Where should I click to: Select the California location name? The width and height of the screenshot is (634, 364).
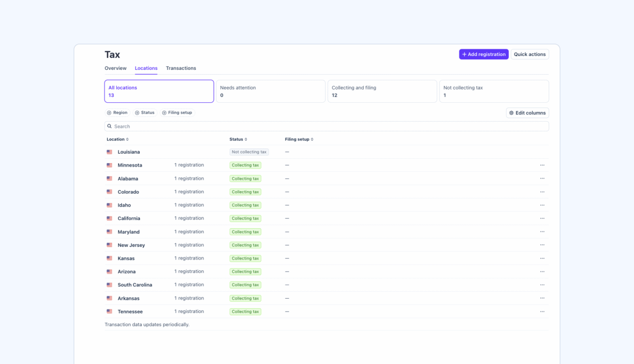[129, 218]
